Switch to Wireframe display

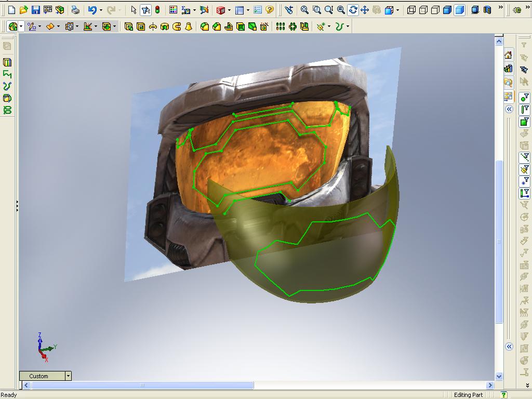(411, 10)
